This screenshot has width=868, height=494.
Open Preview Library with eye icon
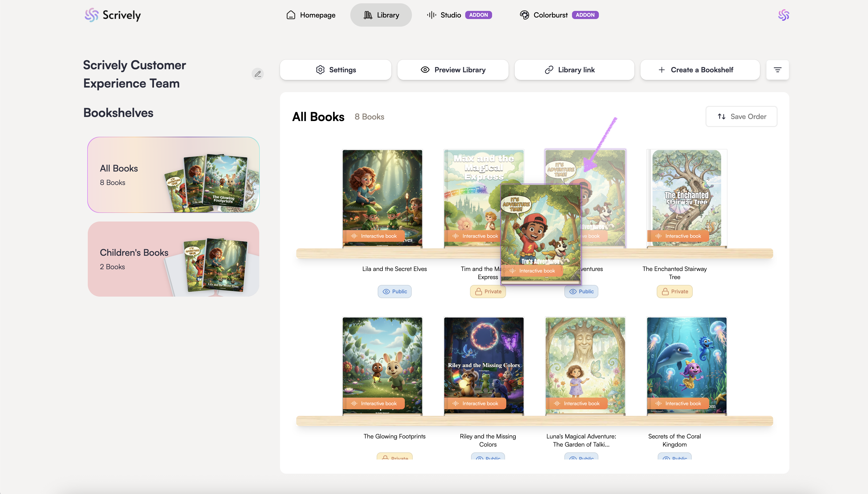tap(453, 70)
